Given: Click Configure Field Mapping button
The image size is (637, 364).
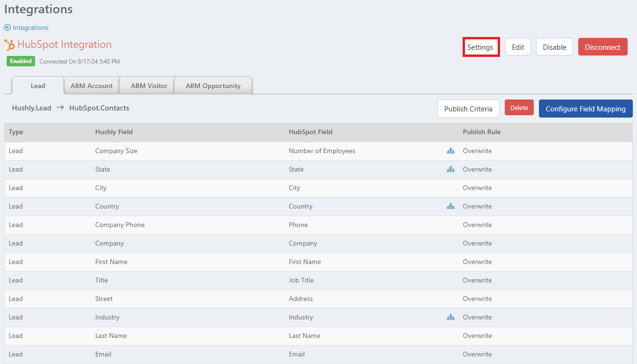Looking at the screenshot, I should 586,109.
